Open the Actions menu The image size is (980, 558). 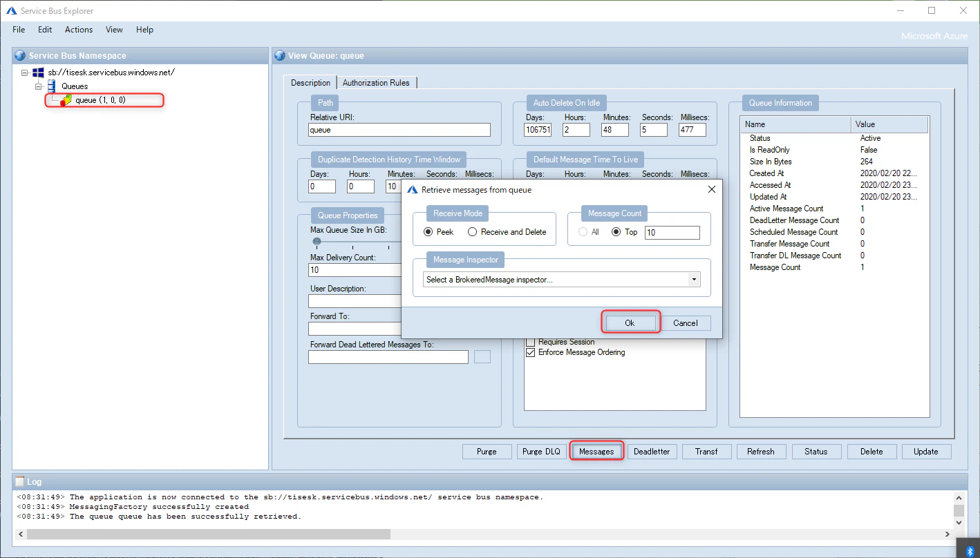tap(79, 30)
